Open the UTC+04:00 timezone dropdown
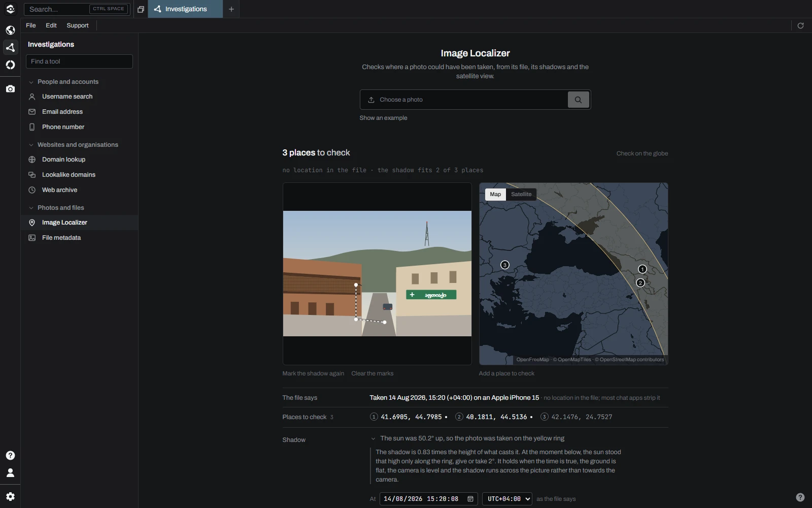This screenshot has height=508, width=812. 507,499
